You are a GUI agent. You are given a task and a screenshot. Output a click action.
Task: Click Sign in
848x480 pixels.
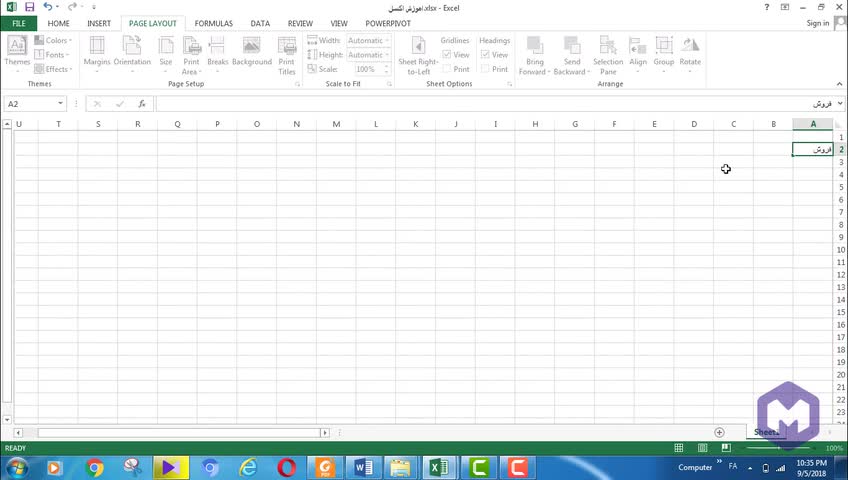(x=817, y=23)
